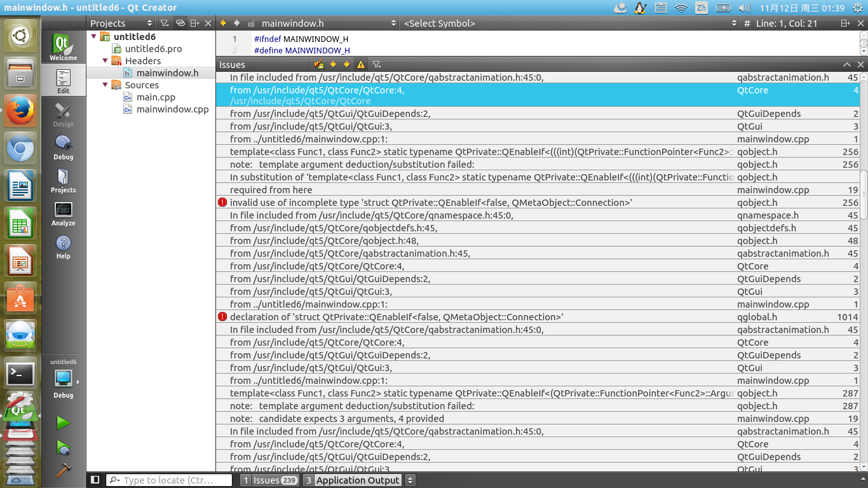Click the green Run button
This screenshot has width=868, height=488.
coord(63,423)
